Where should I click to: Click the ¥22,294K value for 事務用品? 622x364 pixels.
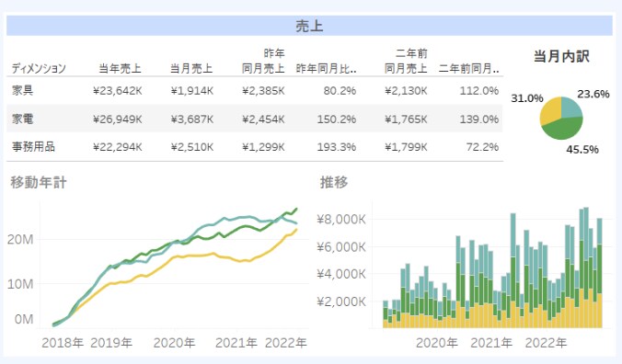click(x=118, y=147)
